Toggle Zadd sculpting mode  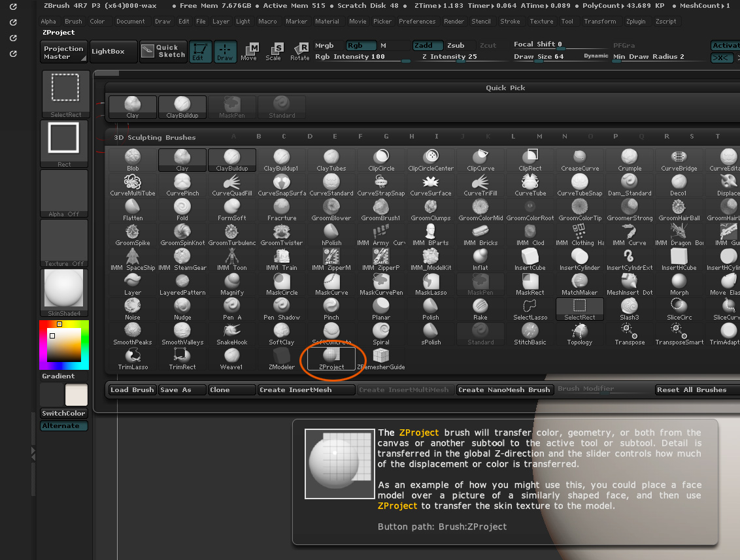pyautogui.click(x=428, y=45)
